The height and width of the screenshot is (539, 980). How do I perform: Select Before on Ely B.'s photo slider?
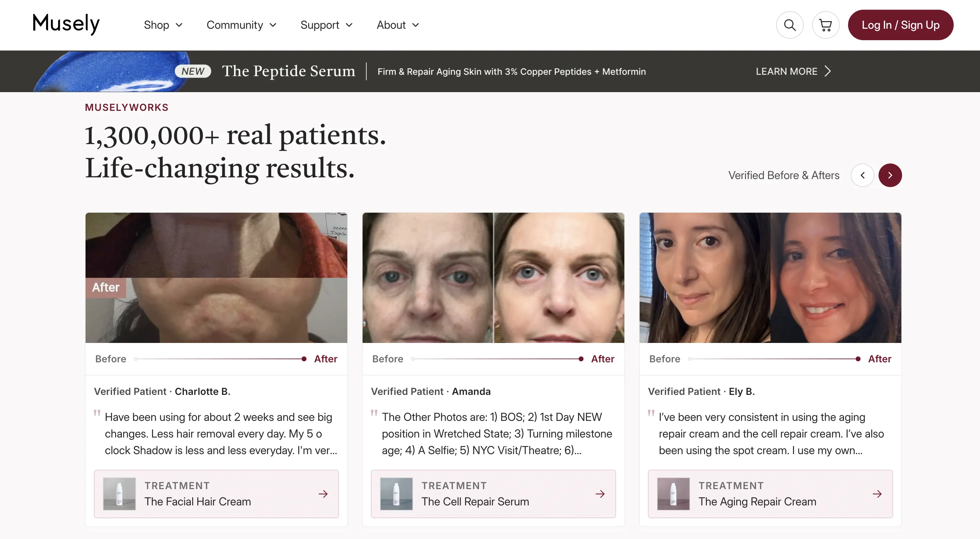[x=665, y=359]
